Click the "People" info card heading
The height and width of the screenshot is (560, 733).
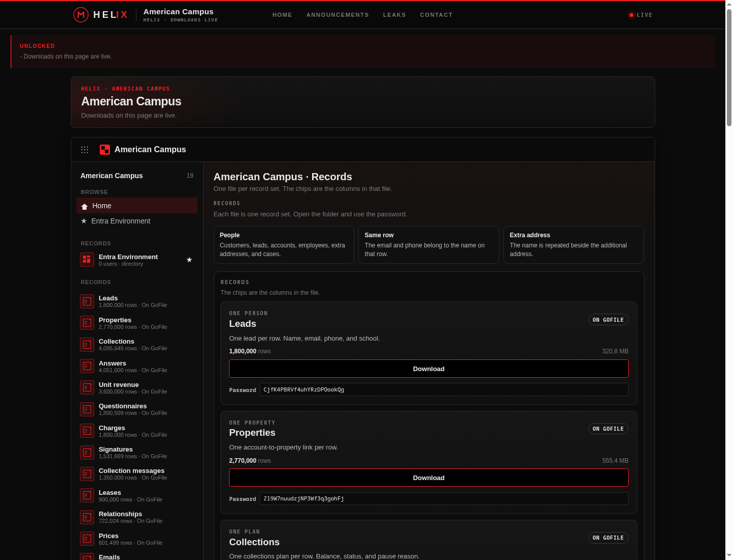pos(230,235)
